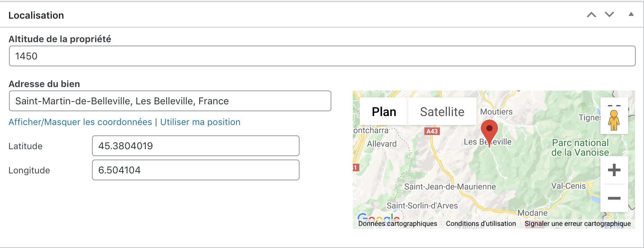Switch map to Plan view
The height and width of the screenshot is (248, 644).
384,112
